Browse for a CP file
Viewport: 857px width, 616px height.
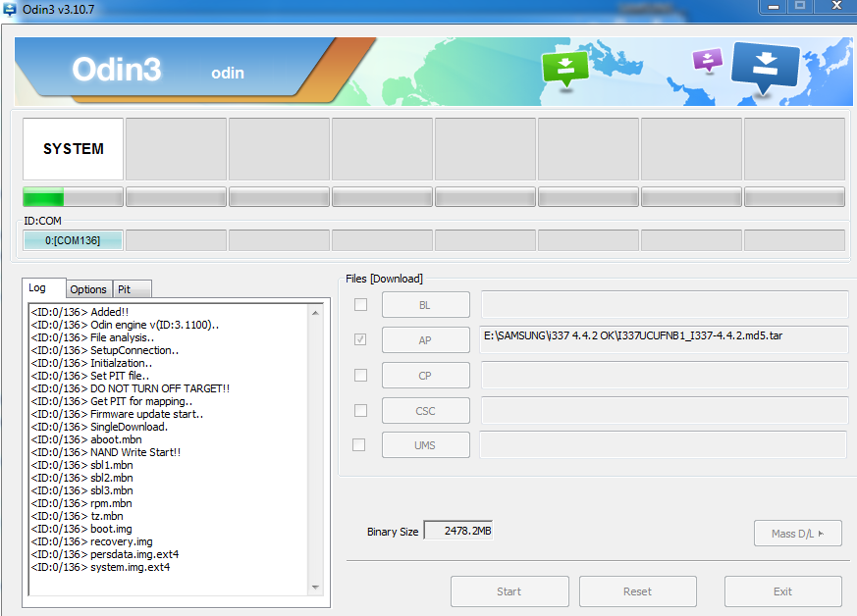coord(426,376)
